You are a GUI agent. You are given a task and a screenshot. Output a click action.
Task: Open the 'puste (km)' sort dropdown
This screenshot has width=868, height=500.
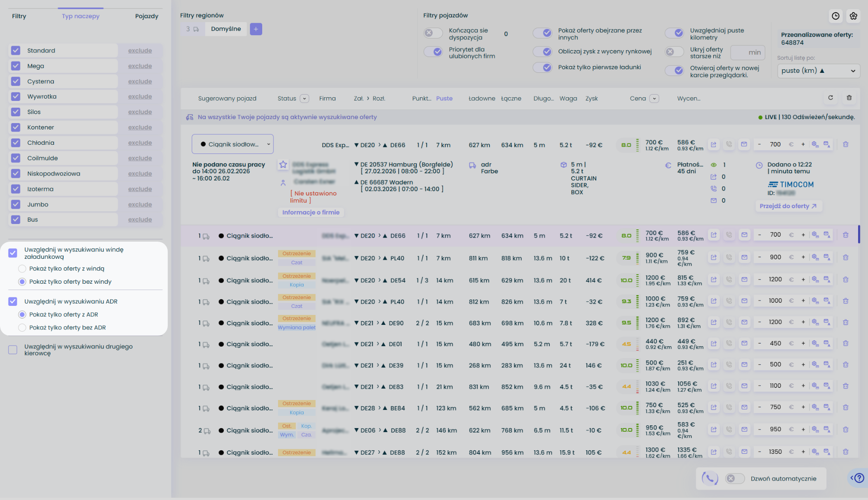click(818, 71)
